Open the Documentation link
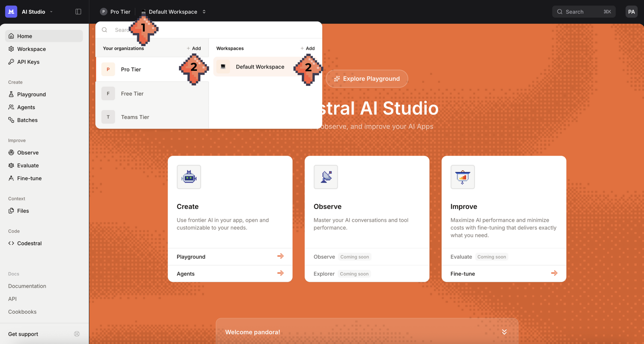Image resolution: width=644 pixels, height=344 pixels. click(x=27, y=286)
